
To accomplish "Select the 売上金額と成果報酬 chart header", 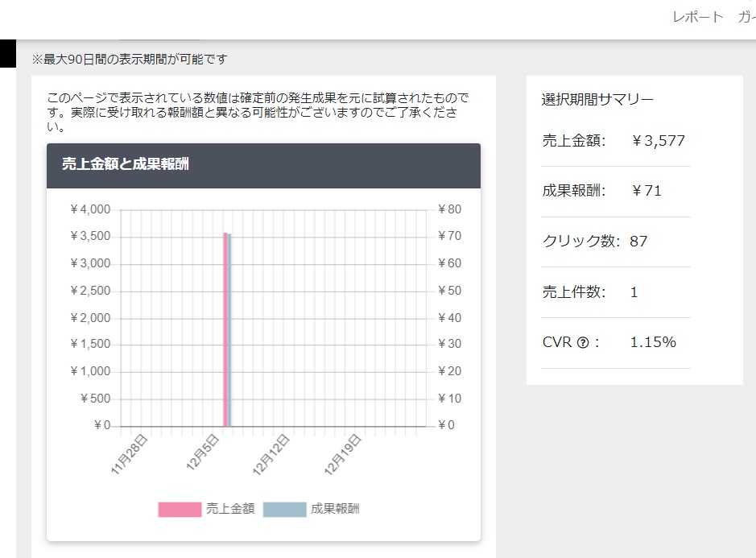I will pos(263,165).
